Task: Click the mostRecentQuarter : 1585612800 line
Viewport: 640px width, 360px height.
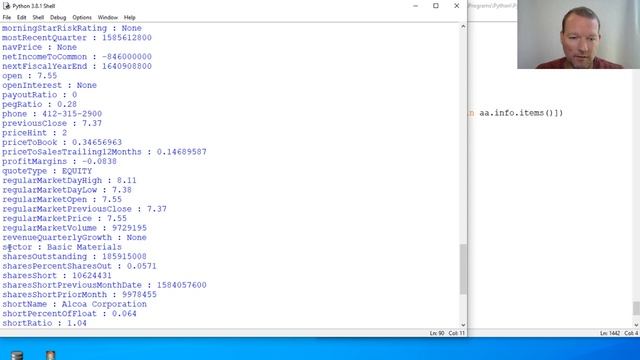Action: 77,38
